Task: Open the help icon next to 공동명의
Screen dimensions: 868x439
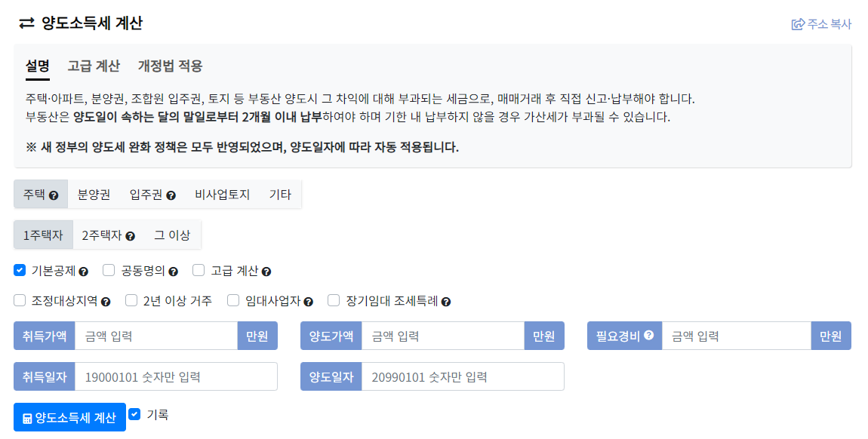Action: pyautogui.click(x=173, y=270)
